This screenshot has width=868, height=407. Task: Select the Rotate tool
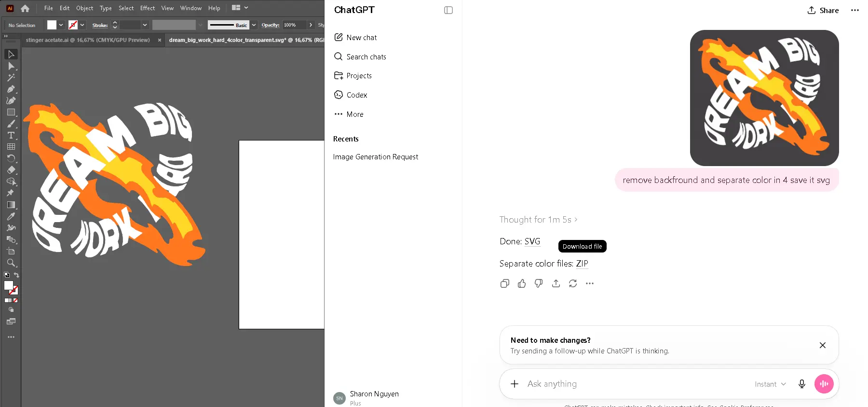pos(11,158)
